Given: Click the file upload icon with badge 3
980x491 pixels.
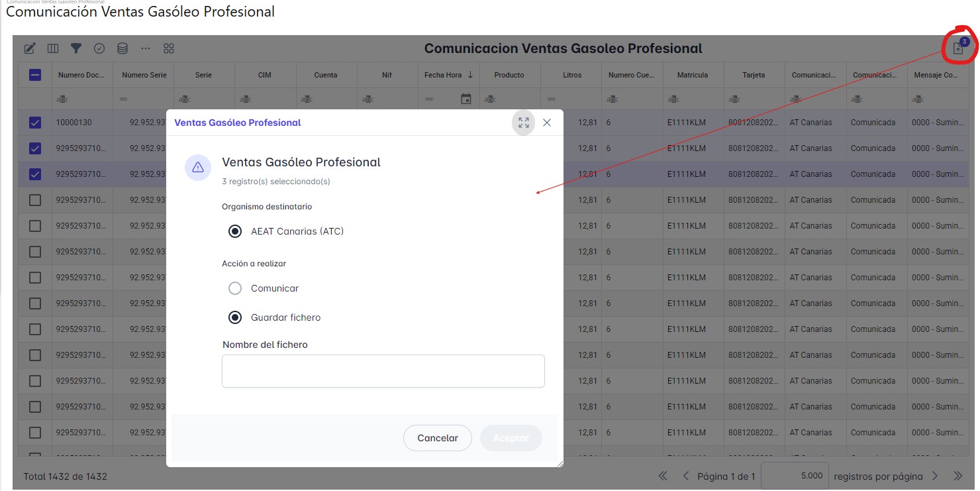Looking at the screenshot, I should [x=958, y=48].
